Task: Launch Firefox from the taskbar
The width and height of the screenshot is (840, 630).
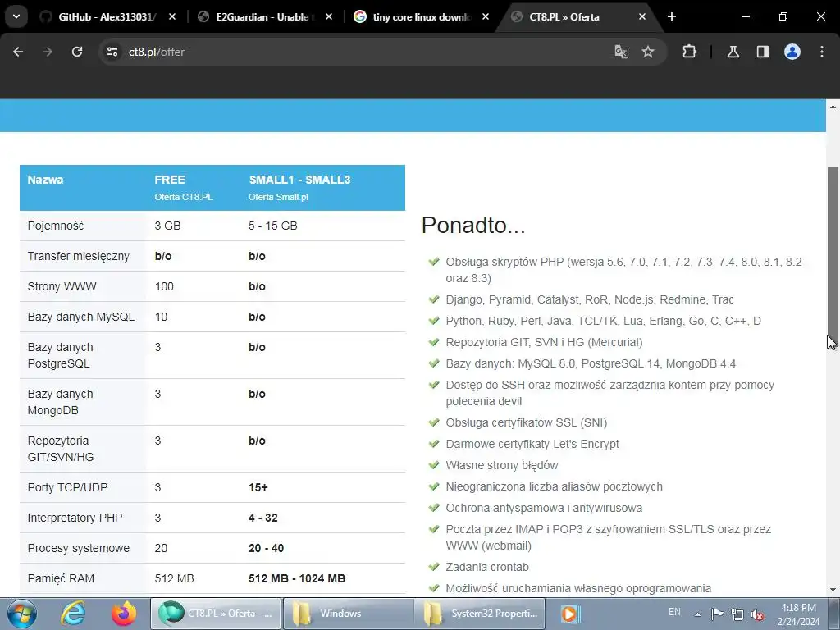Action: pos(124,614)
